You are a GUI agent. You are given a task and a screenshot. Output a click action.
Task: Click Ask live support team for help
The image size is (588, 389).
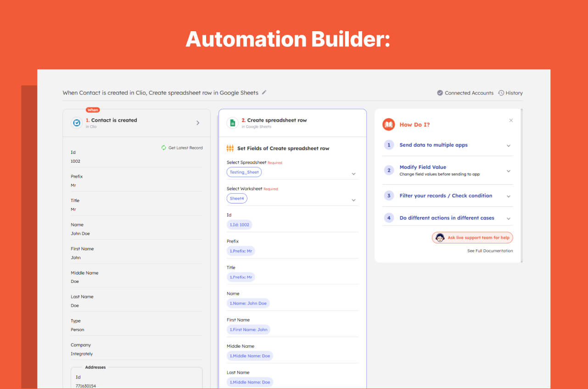click(472, 237)
